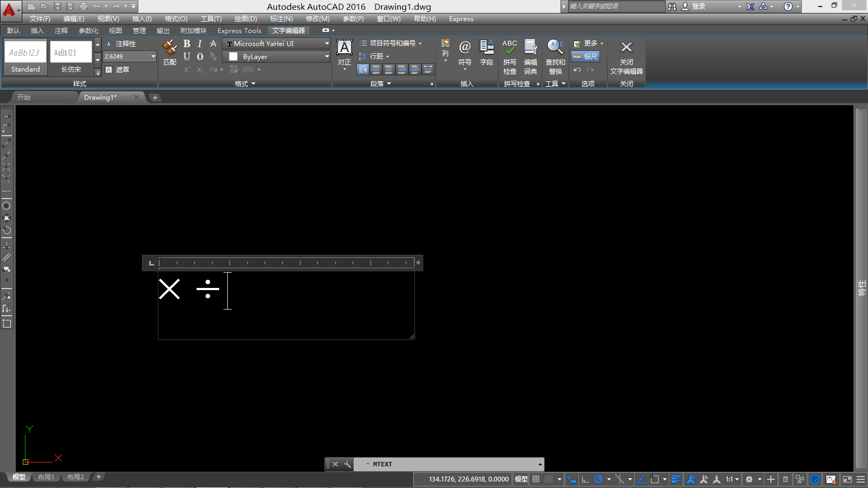Screen dimensions: 868x488
Task: Toggle the Ruler (标尺) button
Action: point(585,56)
